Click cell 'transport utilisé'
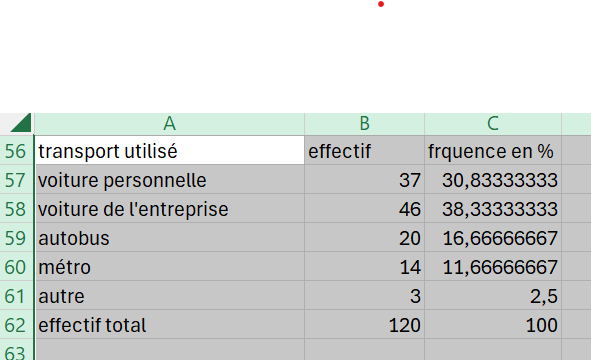Screen dimensions: 591x360 click(169, 150)
